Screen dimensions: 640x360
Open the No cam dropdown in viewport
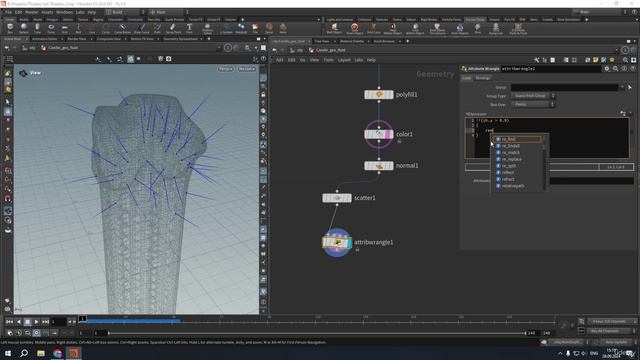tap(247, 69)
